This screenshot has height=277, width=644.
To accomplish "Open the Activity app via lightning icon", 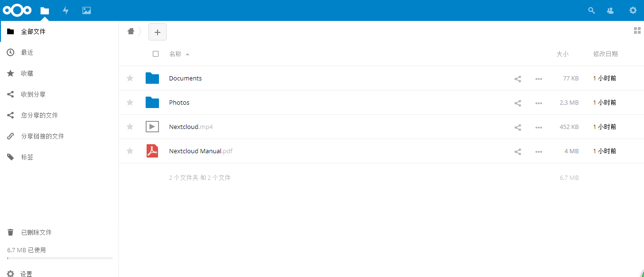I will click(x=66, y=10).
